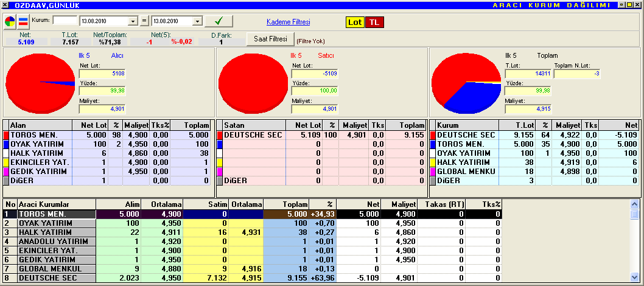Open the Kademe Filtresi link

[288, 22]
